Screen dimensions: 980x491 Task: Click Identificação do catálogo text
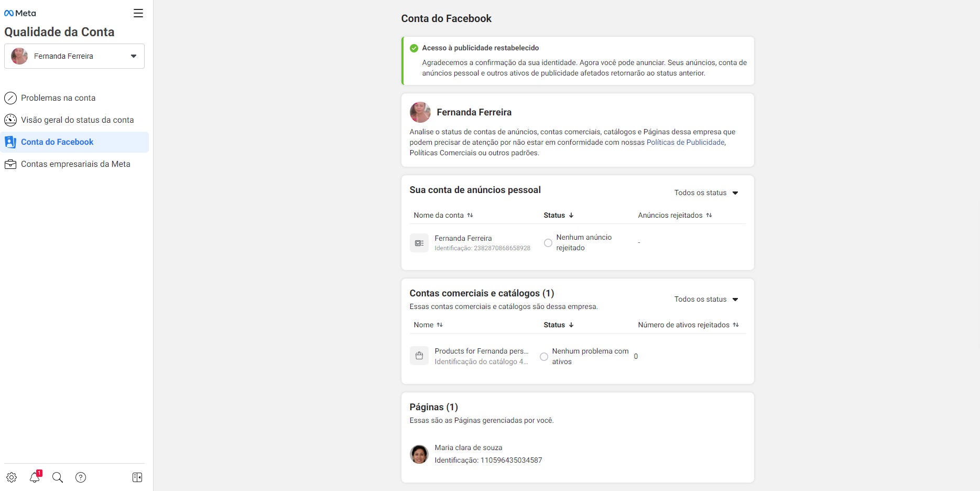click(x=481, y=361)
